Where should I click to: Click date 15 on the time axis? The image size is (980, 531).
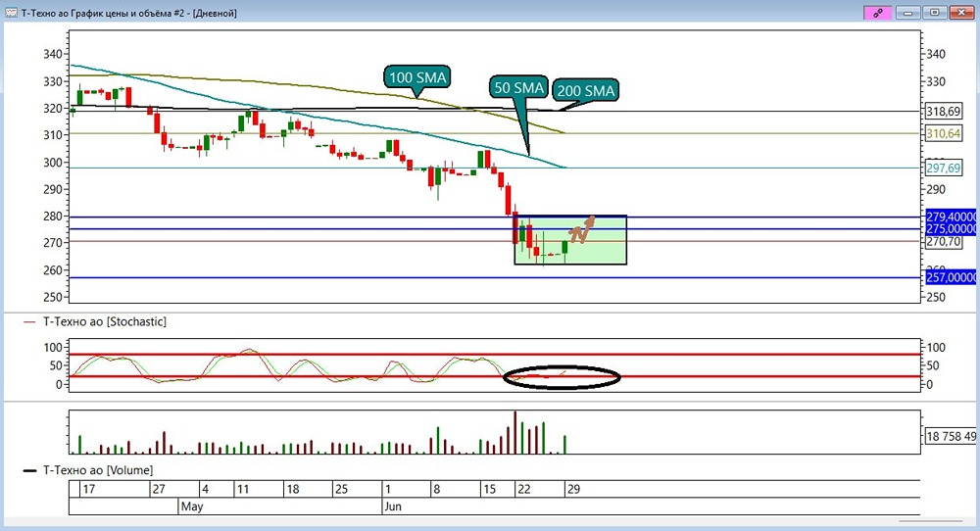pyautogui.click(x=489, y=489)
